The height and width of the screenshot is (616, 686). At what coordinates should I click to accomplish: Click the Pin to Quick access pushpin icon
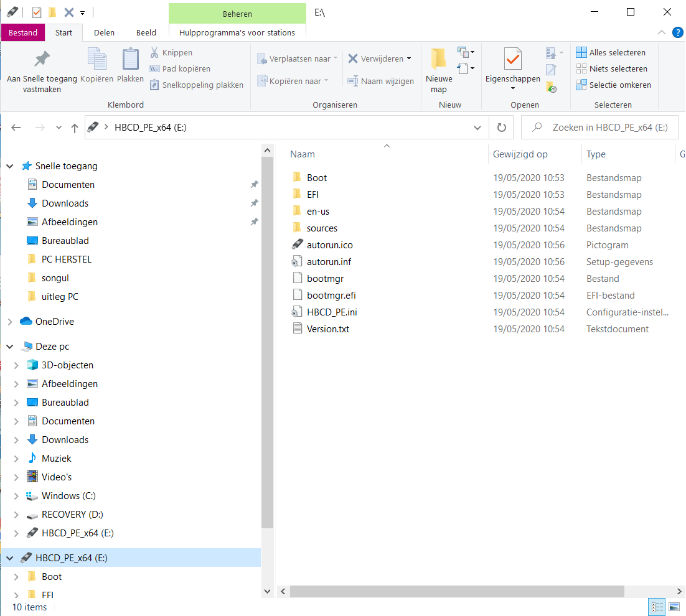[42, 59]
